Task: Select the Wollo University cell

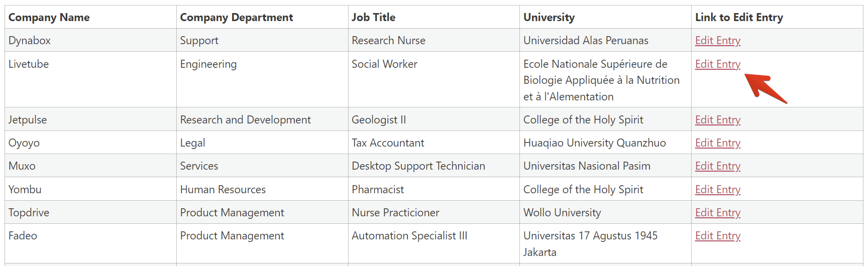Action: pyautogui.click(x=562, y=213)
